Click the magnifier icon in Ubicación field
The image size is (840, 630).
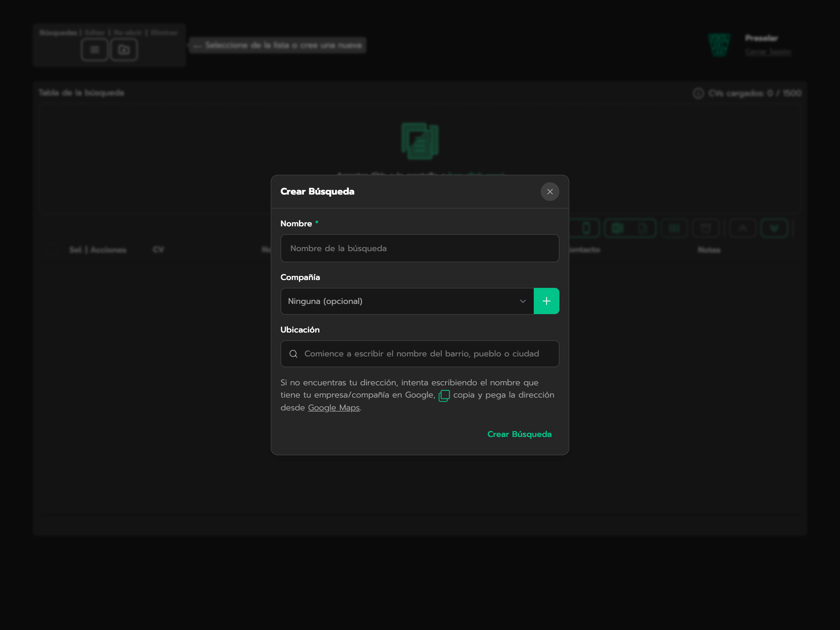pyautogui.click(x=293, y=353)
